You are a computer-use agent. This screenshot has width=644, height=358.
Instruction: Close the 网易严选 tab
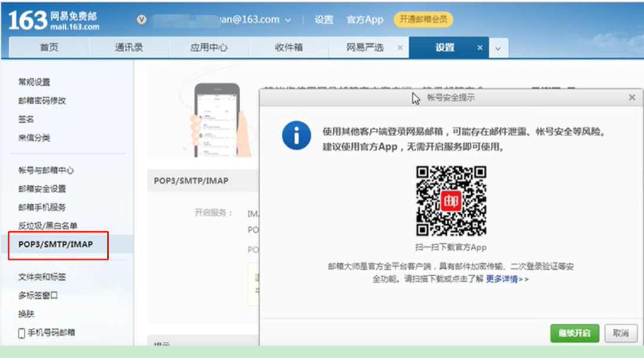(400, 47)
